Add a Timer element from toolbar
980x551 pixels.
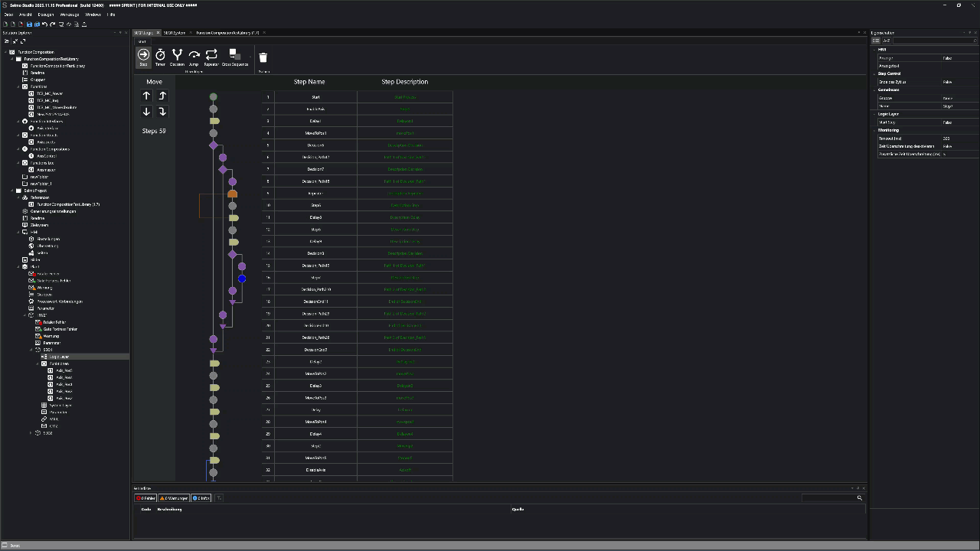(x=160, y=57)
